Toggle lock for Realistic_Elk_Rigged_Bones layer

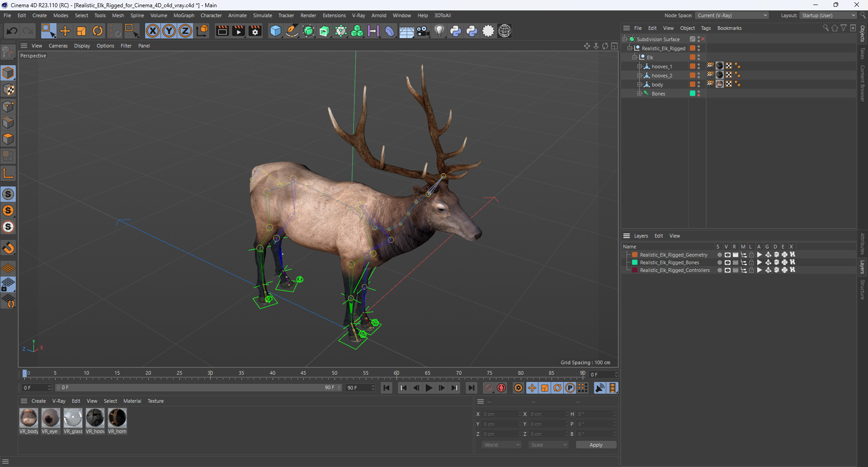[x=751, y=262]
